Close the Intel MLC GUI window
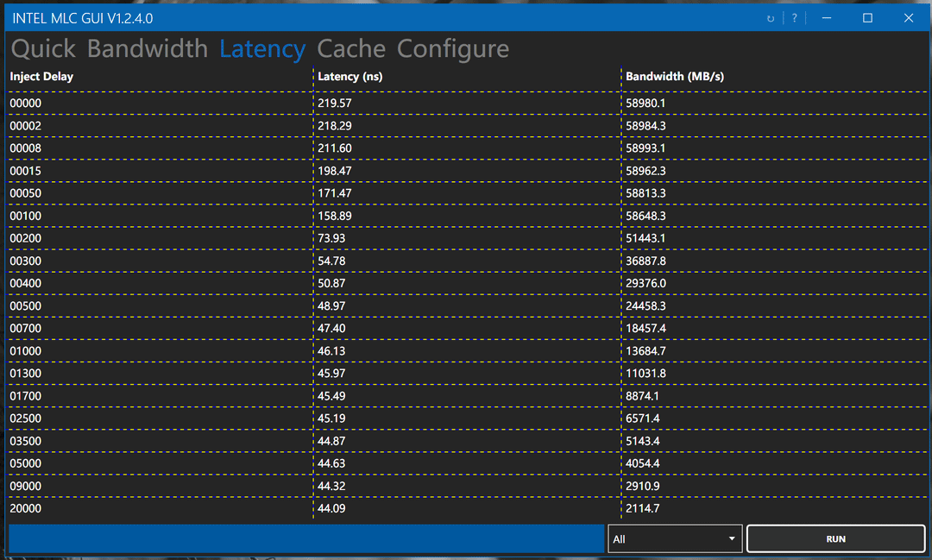This screenshot has width=932, height=560. [909, 18]
